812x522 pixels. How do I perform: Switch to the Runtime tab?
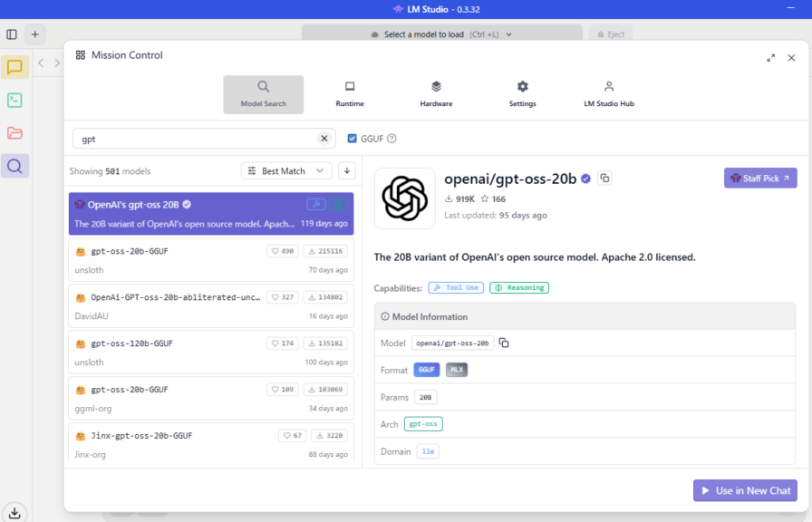(x=350, y=94)
